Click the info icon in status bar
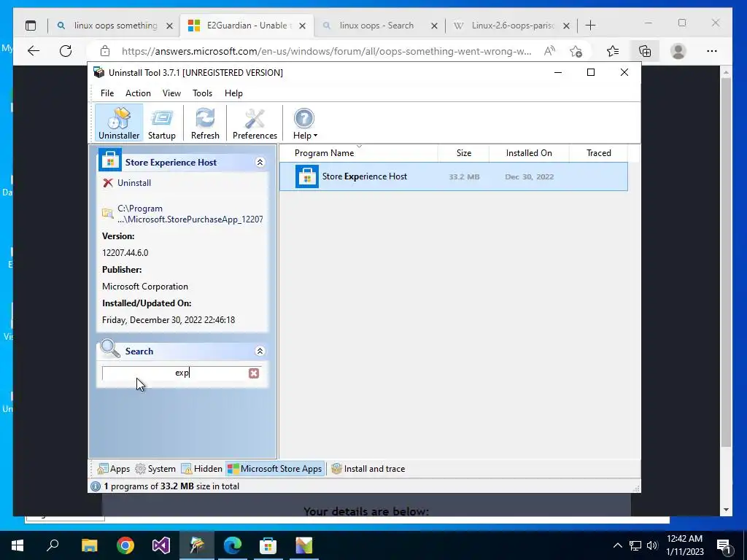 (96, 486)
